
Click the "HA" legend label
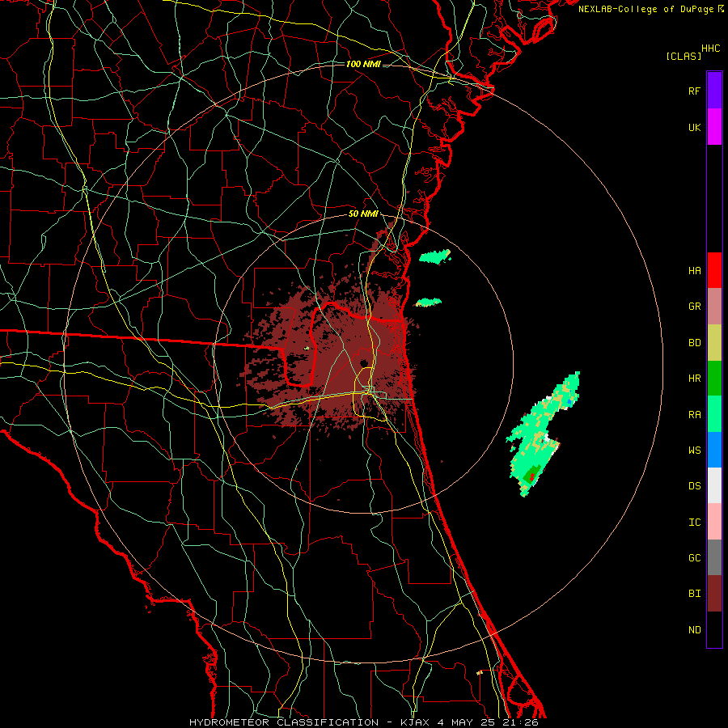click(x=694, y=271)
